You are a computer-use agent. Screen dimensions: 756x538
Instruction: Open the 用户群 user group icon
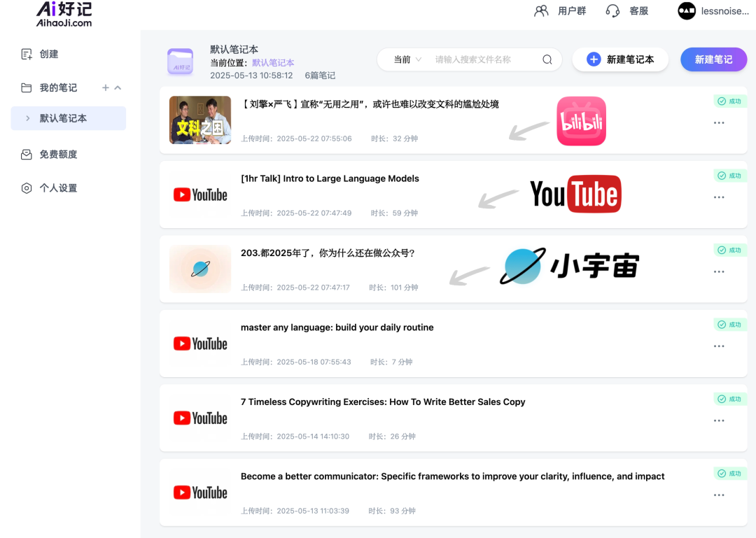541,11
